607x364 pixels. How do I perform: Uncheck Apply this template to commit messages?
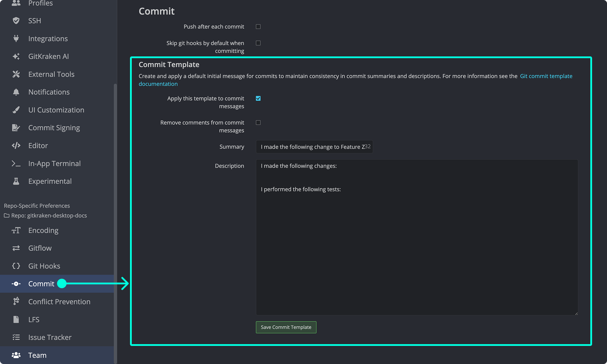258,98
